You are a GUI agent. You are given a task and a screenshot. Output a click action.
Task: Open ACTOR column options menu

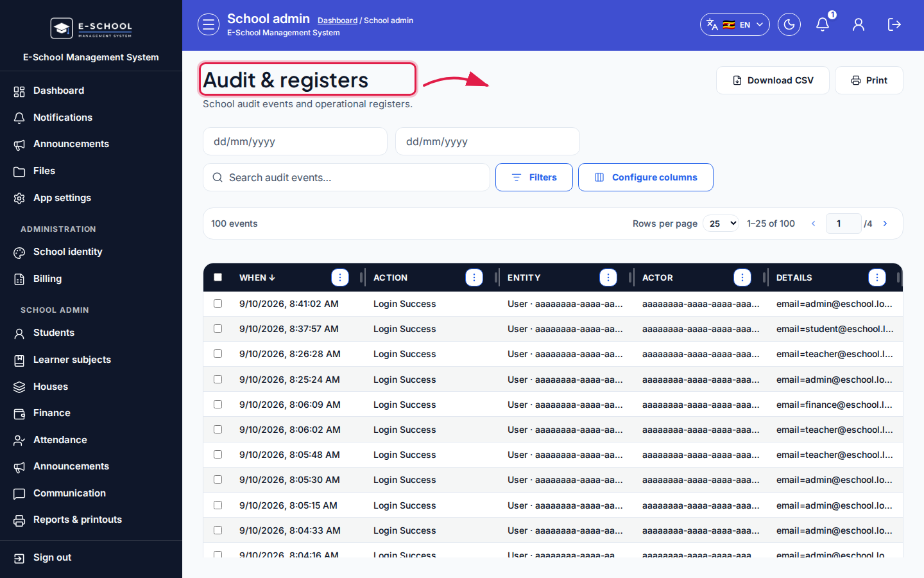pyautogui.click(x=742, y=277)
